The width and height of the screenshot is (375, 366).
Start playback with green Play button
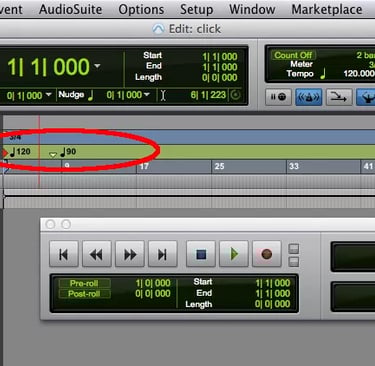click(234, 254)
